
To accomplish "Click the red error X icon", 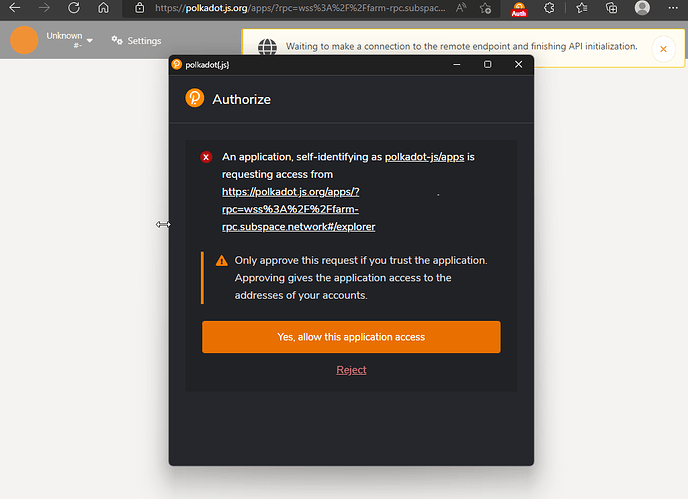I will coord(206,157).
